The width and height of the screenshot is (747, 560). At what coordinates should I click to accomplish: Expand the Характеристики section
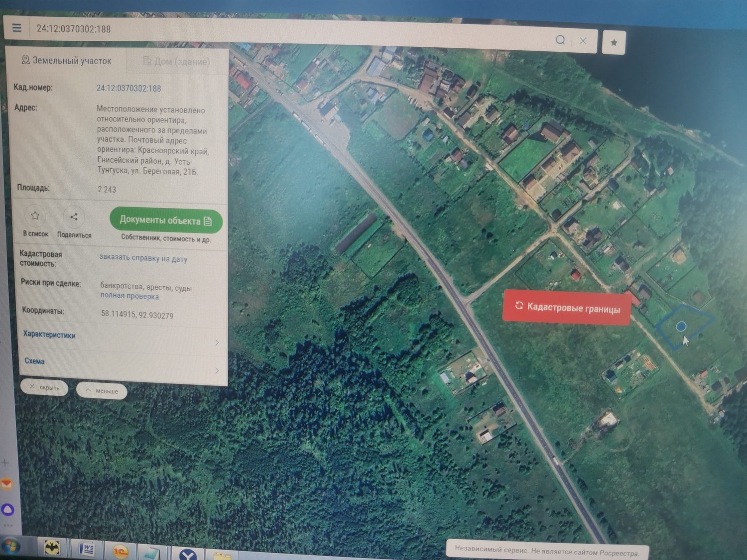point(121,337)
